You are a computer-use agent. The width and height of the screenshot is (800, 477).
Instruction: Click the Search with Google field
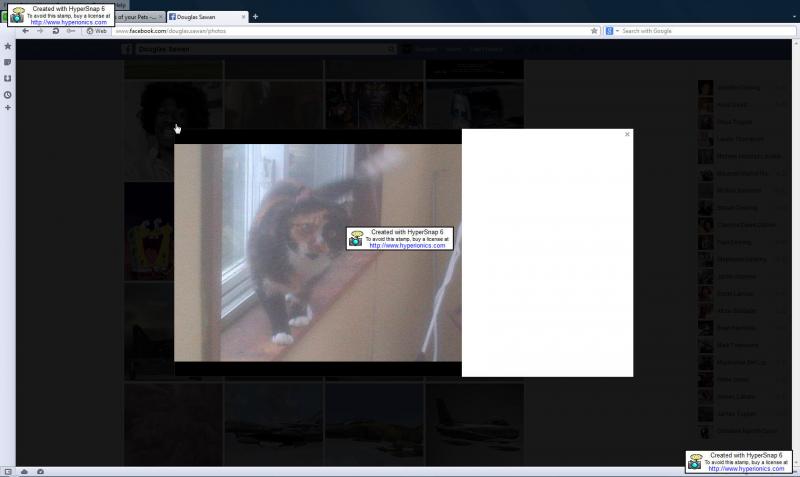(707, 31)
